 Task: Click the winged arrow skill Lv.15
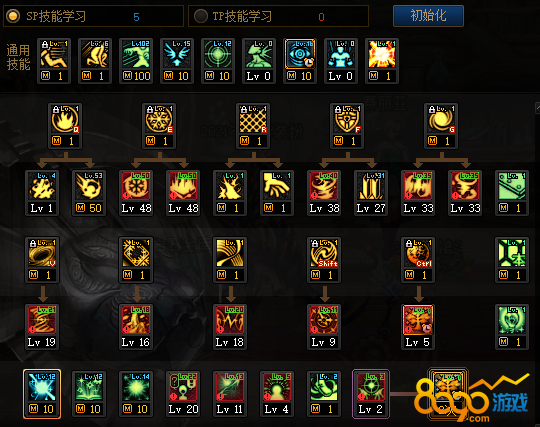tap(177, 61)
